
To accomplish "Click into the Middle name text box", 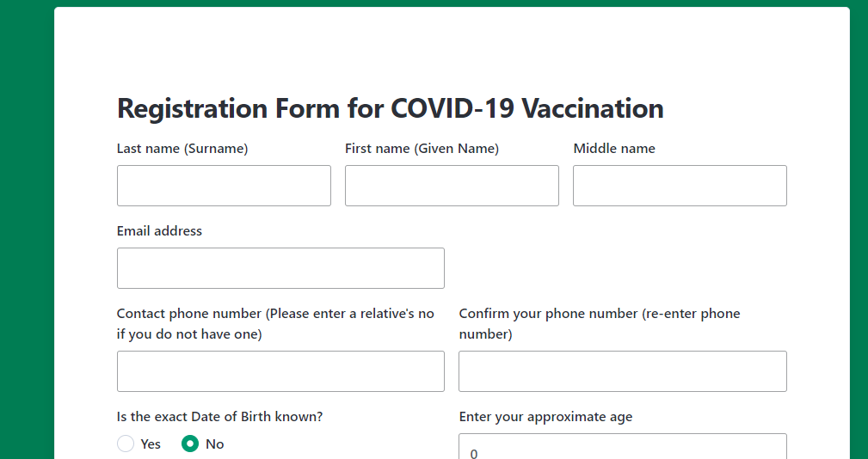I will (x=680, y=186).
